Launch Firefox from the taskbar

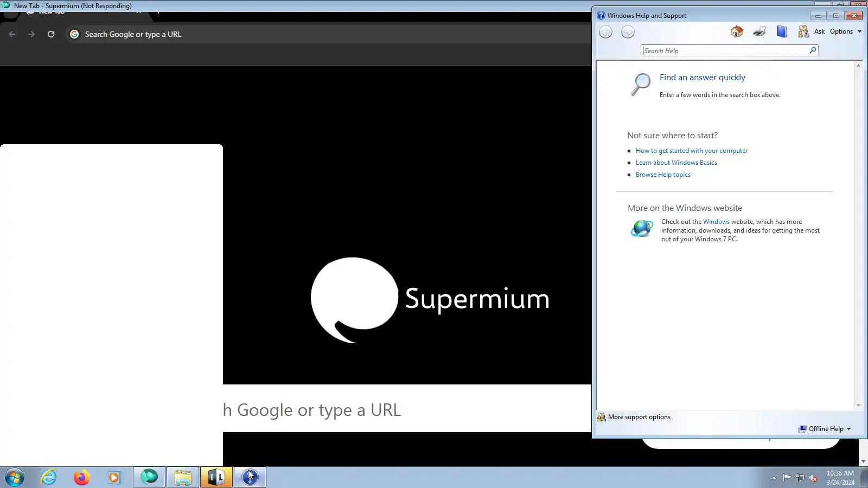click(x=82, y=478)
